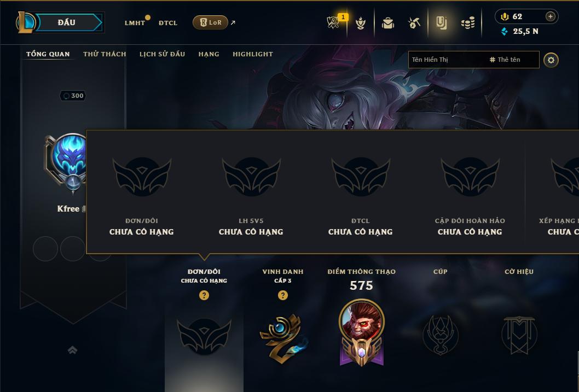The width and height of the screenshot is (579, 392).
Task: Switch to the Lịch Sử Đấu tab
Action: click(162, 54)
